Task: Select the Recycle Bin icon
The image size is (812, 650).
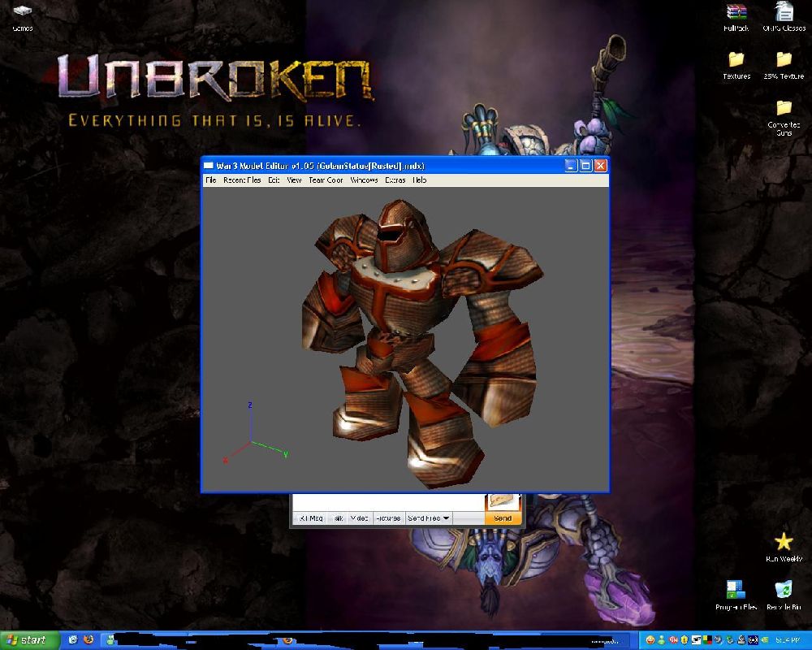Action: coord(784,596)
